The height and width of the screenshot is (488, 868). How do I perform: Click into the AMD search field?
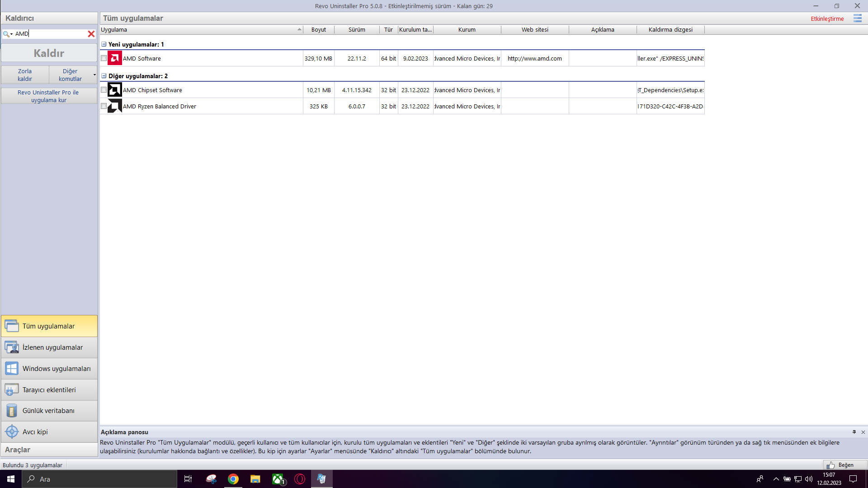tap(50, 34)
